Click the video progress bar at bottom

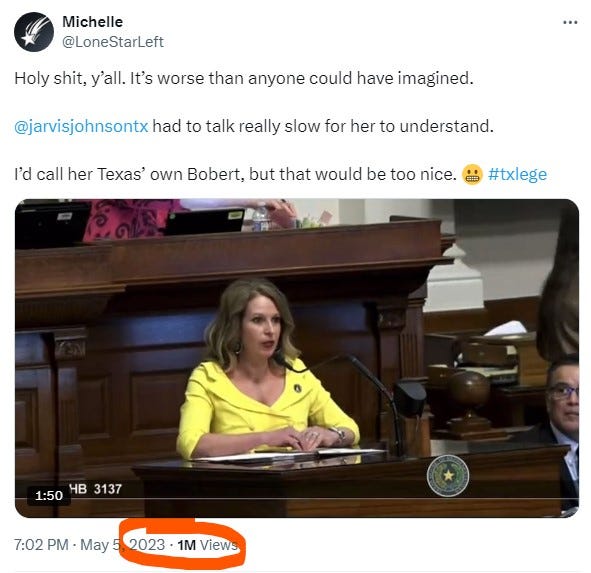tap(297, 499)
